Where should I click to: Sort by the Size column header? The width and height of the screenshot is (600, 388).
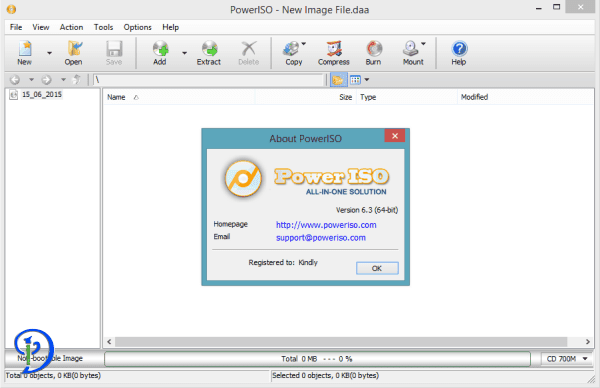(x=306, y=97)
